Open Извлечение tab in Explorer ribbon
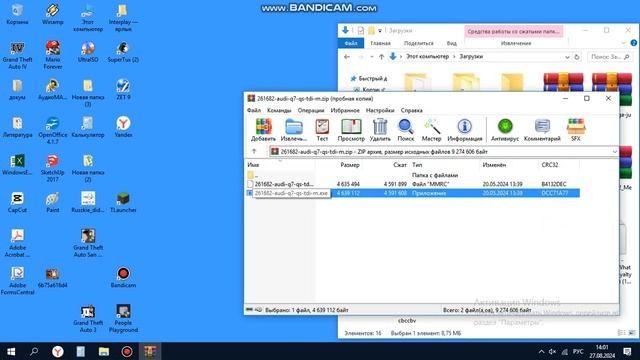This screenshot has width=640, height=360. pyautogui.click(x=516, y=43)
